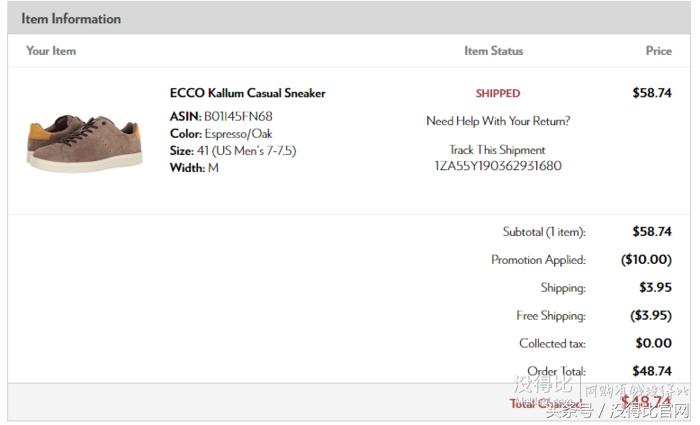Click the red SHIPPED status label

point(497,93)
